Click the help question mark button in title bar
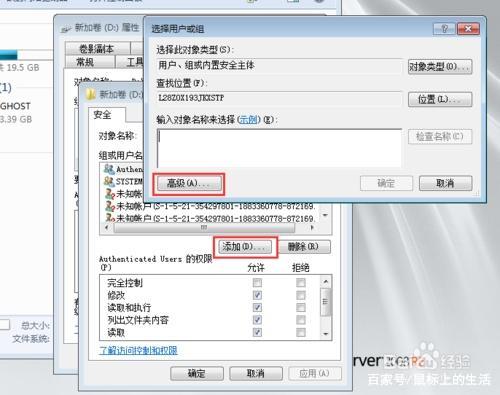This screenshot has width=500, height=395. click(x=444, y=29)
